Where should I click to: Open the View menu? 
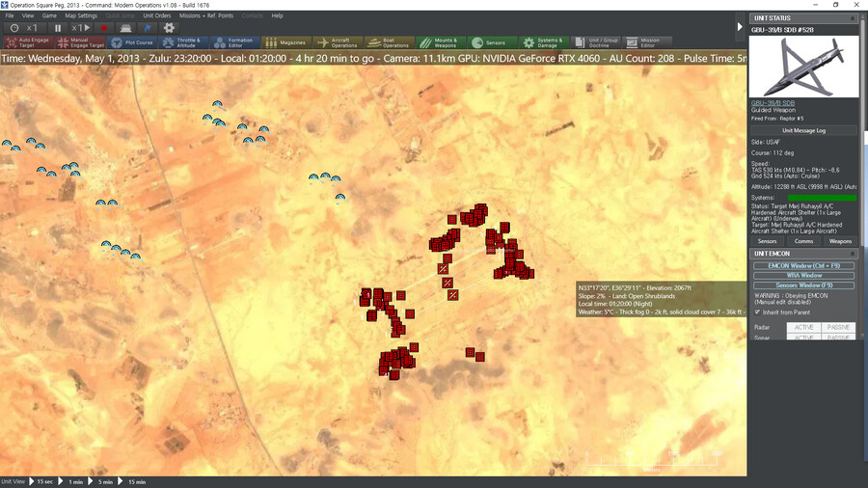pyautogui.click(x=28, y=15)
